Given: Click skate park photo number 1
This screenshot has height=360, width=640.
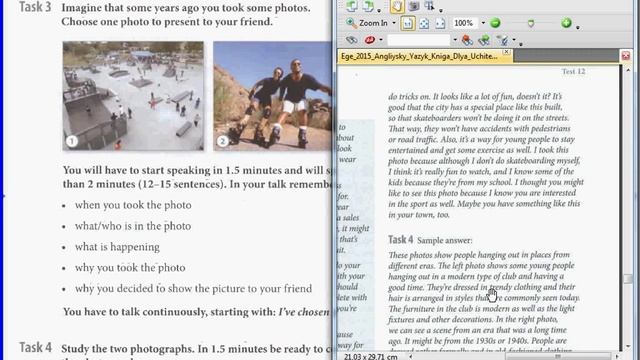Looking at the screenshot, I should [x=133, y=96].
